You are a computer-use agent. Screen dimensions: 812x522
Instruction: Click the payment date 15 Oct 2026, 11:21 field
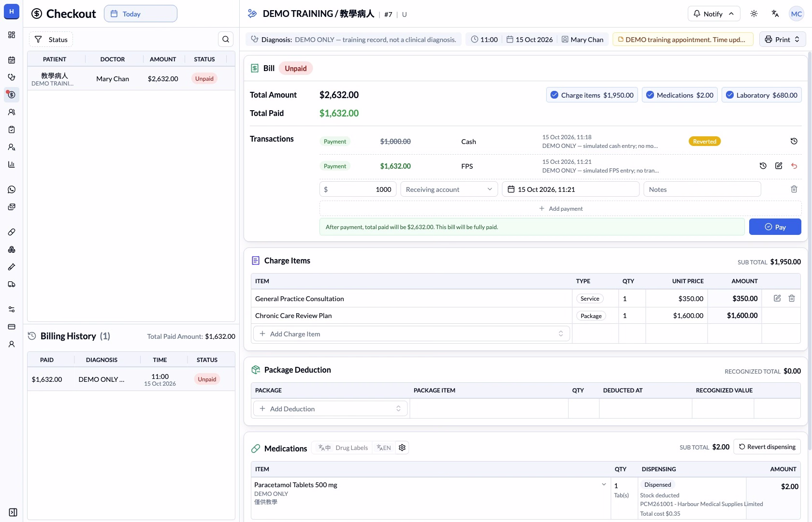point(570,189)
